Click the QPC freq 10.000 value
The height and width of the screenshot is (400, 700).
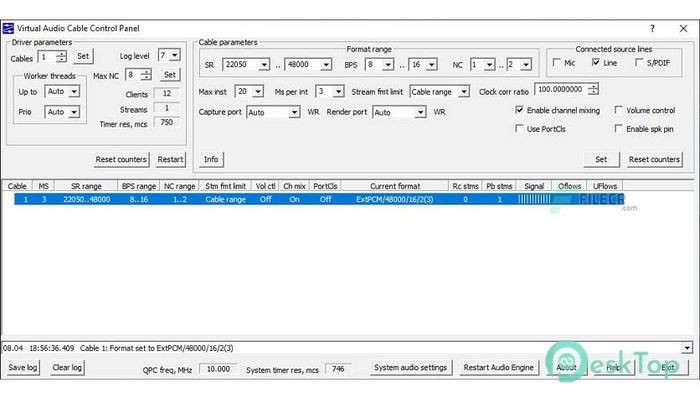[x=218, y=369]
